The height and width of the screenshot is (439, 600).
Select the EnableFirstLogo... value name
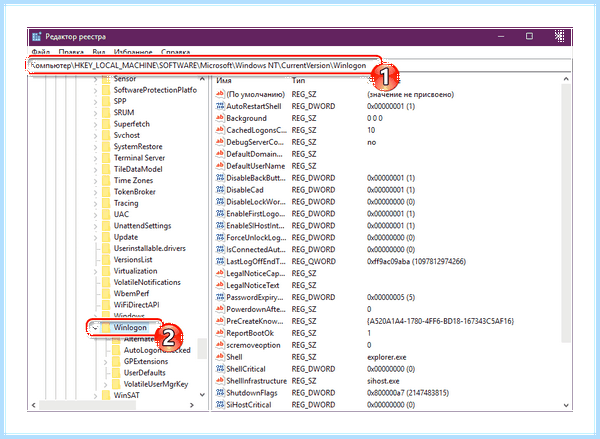256,214
